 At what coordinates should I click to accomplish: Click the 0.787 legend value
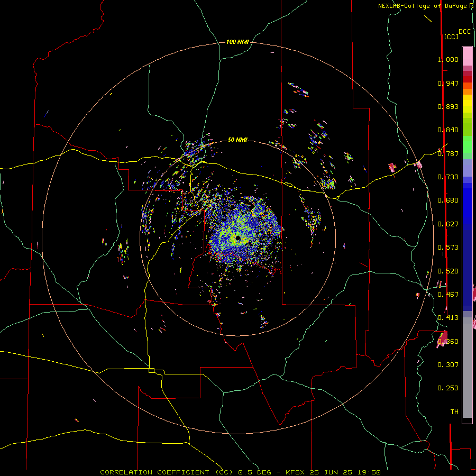[x=448, y=153]
